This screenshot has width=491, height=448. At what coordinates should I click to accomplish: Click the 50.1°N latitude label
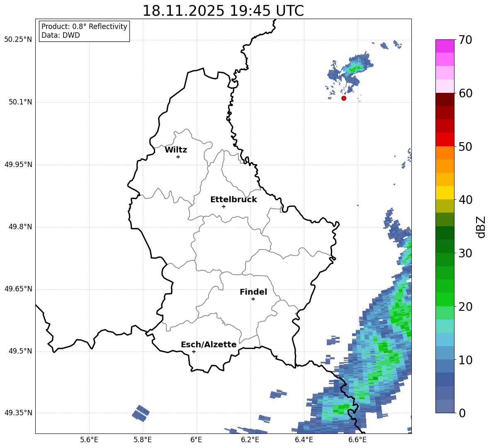point(20,102)
